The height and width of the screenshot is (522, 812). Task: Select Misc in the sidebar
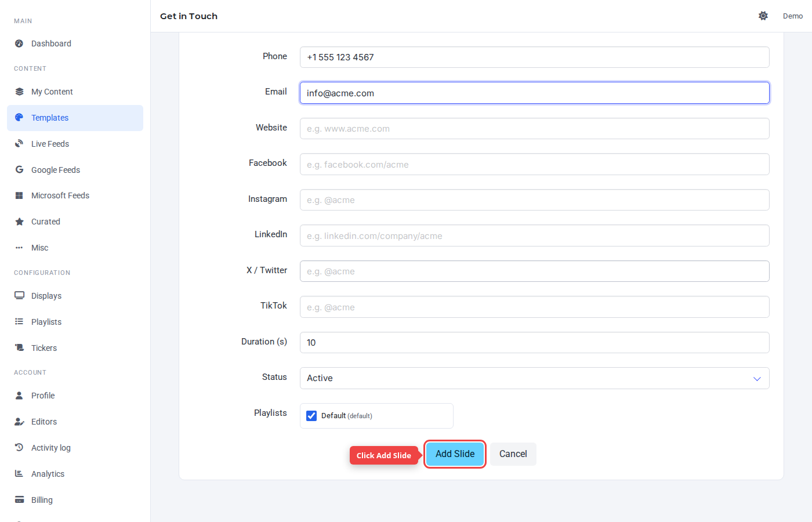coord(75,248)
